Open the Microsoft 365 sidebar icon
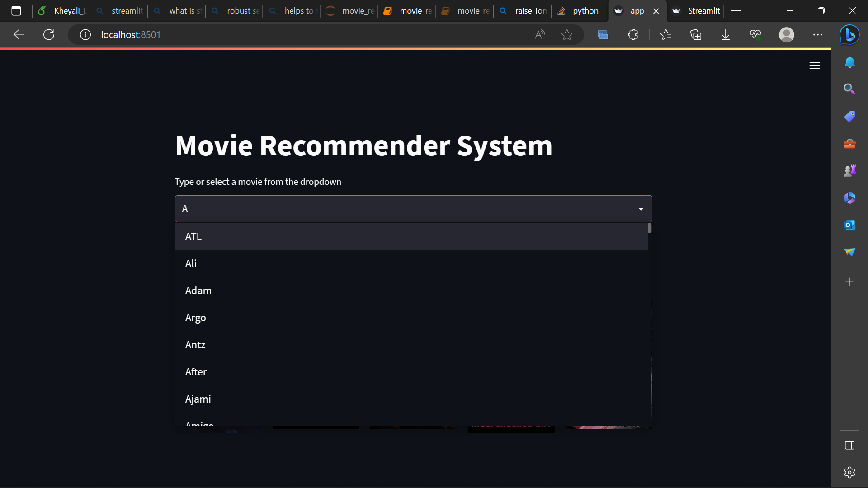The image size is (868, 488). click(x=849, y=197)
